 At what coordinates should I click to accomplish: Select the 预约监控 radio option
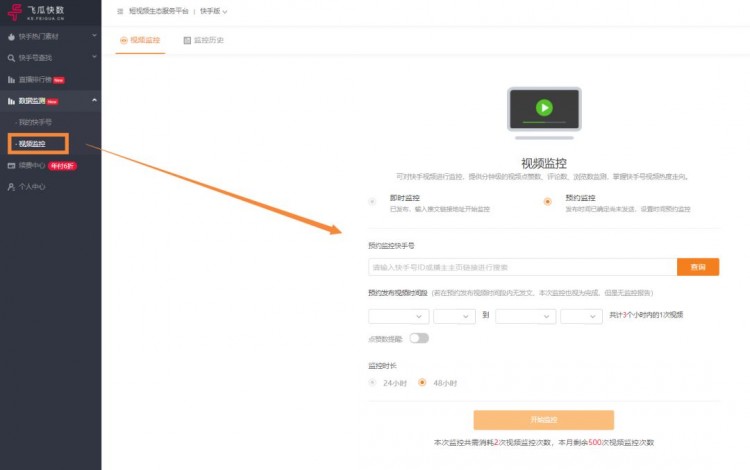(x=548, y=202)
